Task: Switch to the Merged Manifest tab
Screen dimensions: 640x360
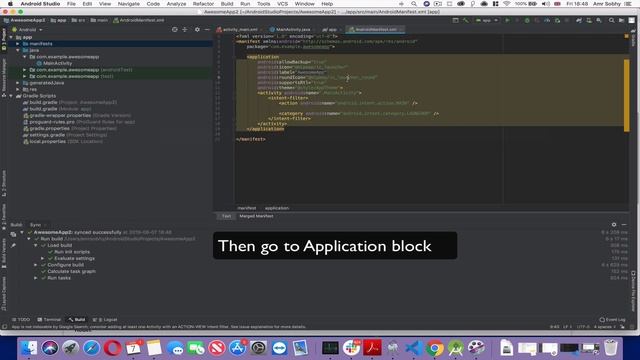Action: click(x=256, y=216)
